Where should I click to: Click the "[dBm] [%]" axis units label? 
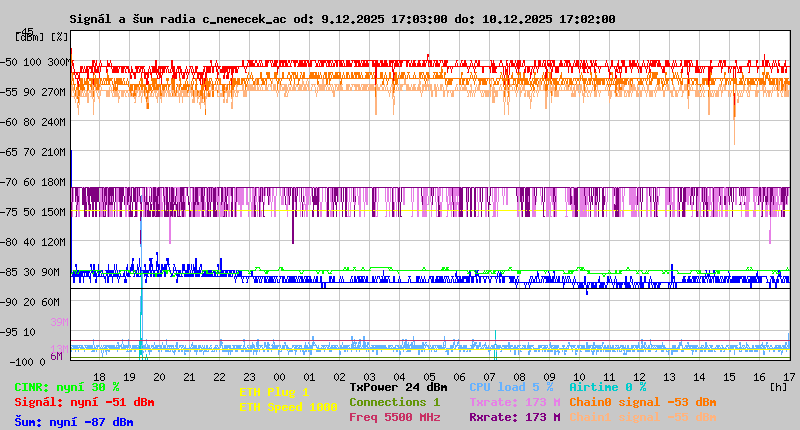click(x=41, y=37)
